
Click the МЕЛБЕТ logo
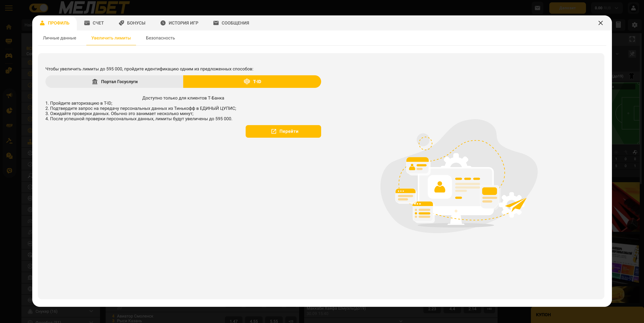click(94, 8)
